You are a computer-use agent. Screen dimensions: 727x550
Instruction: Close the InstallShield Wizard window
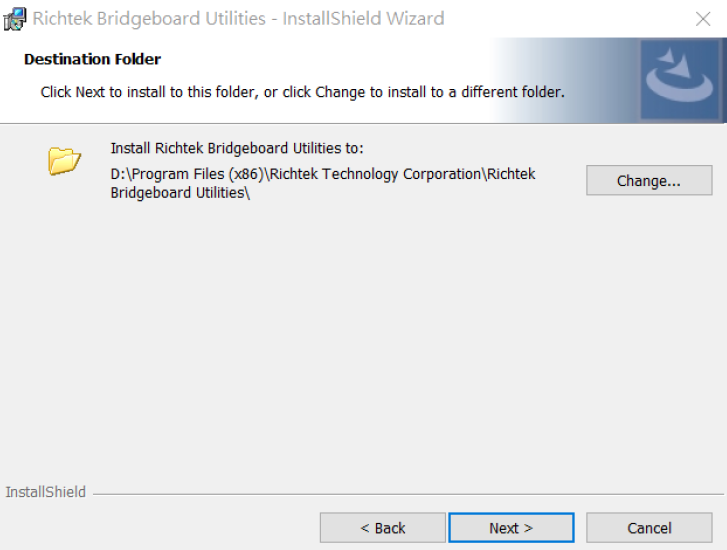coord(703,19)
